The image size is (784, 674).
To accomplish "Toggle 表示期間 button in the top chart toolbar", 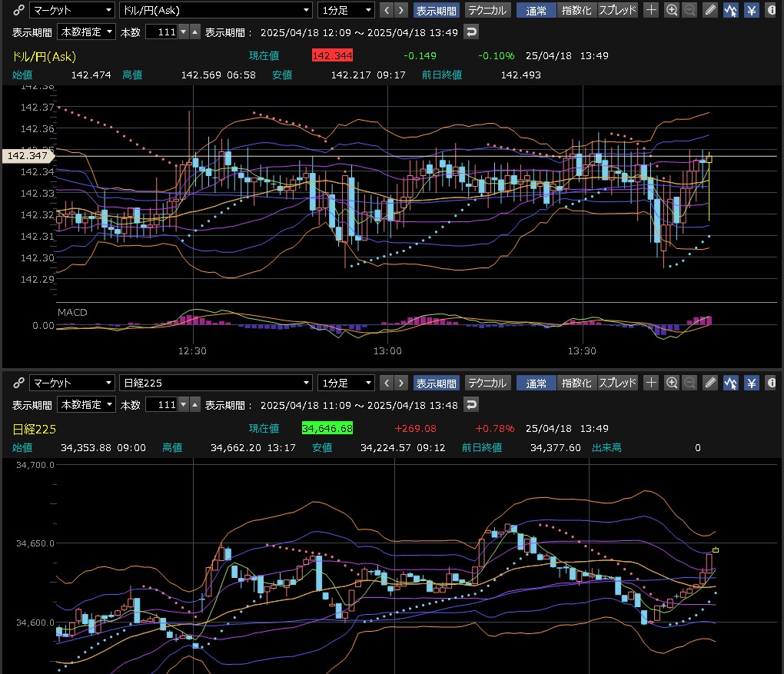I will tap(437, 10).
